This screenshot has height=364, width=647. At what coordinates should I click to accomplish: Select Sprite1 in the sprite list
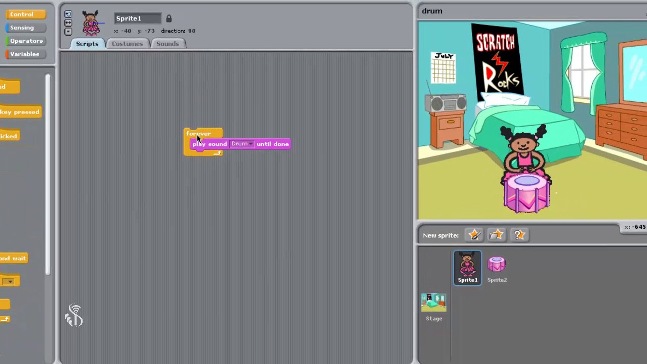pos(468,268)
